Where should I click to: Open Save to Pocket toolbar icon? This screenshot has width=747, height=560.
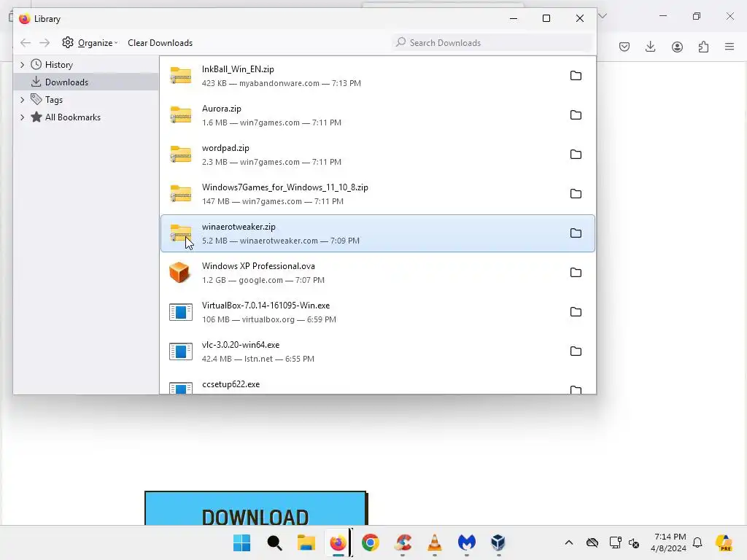pos(624,47)
